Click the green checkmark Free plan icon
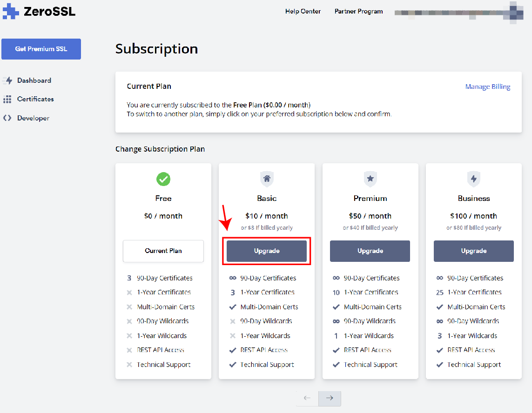532x413 pixels. pos(163,179)
